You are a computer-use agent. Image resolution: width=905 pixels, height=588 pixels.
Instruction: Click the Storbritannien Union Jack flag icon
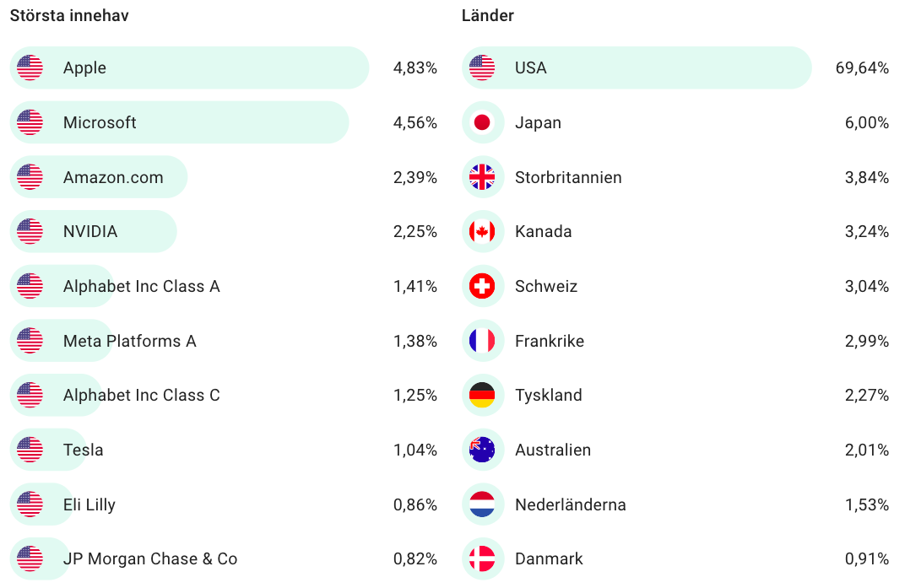482,177
